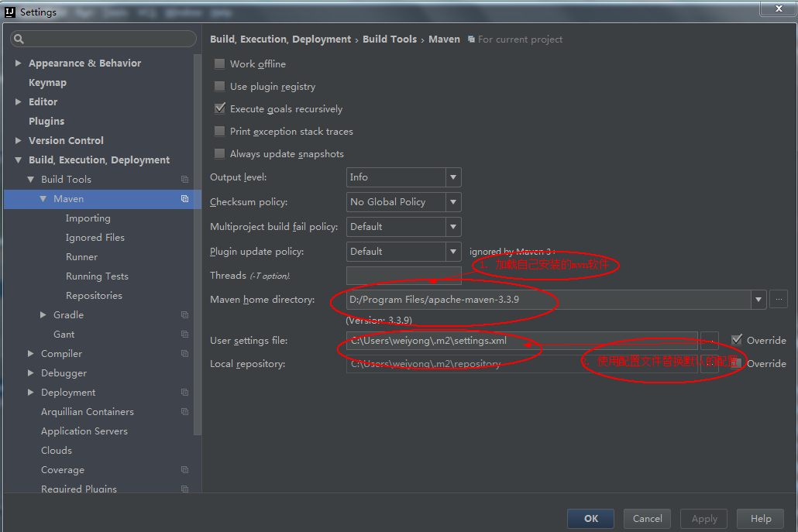Toggle Override for User settings file
Image resolution: width=798 pixels, height=532 pixels.
click(737, 340)
